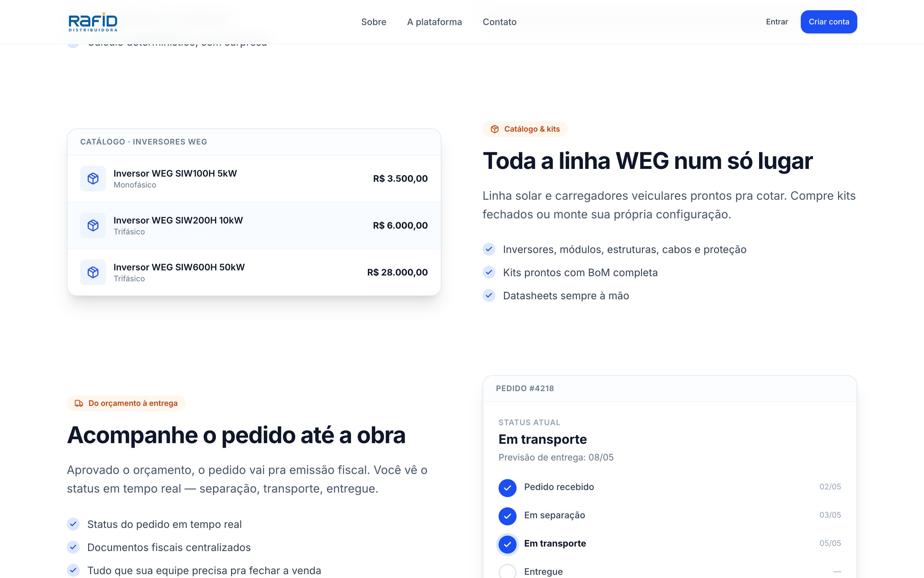Click Previsão de entrega: 08/05 text
Screen dimensions: 924x578
pos(556,457)
